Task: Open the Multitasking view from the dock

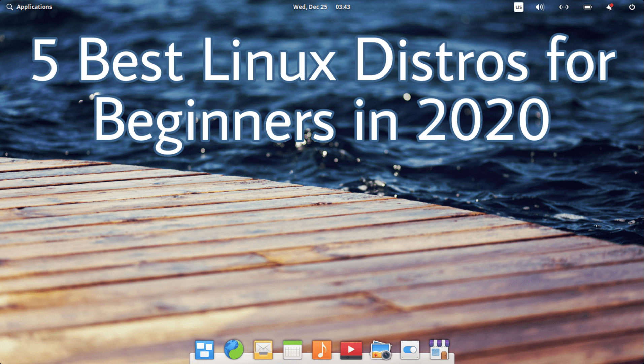Action: pos(204,350)
